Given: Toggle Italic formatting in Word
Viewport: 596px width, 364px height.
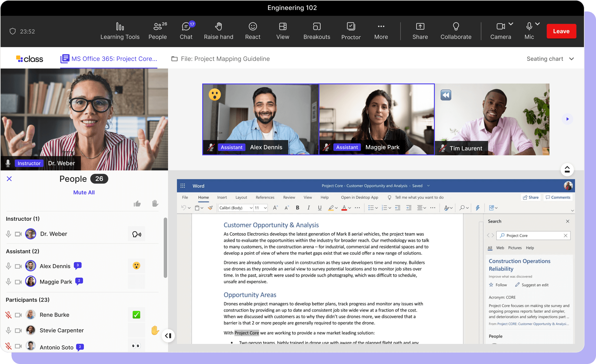Looking at the screenshot, I should point(308,208).
